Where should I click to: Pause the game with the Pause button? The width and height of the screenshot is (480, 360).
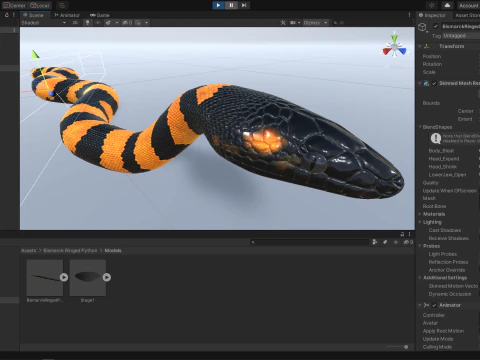point(231,5)
